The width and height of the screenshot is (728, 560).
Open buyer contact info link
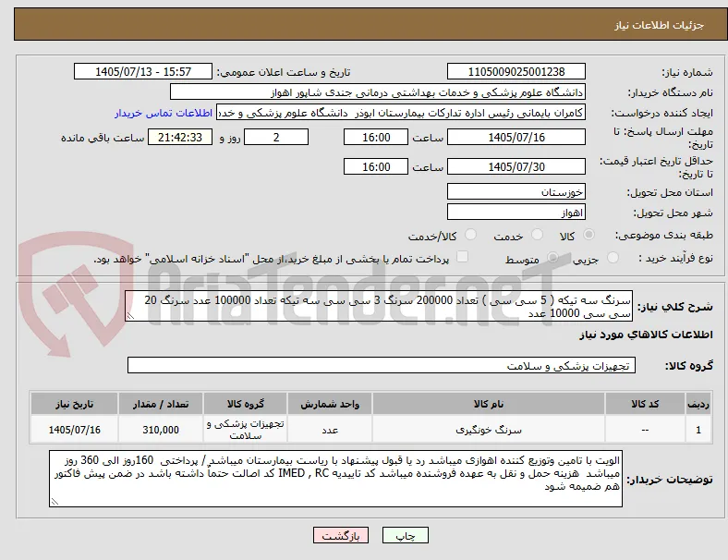[164, 113]
